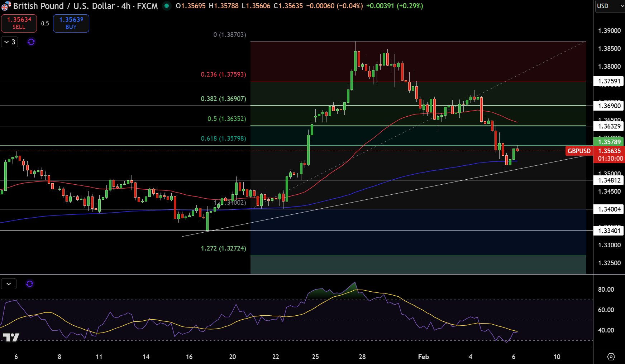Open the USD currency dropdown
The width and height of the screenshot is (625, 364).
pyautogui.click(x=610, y=6)
